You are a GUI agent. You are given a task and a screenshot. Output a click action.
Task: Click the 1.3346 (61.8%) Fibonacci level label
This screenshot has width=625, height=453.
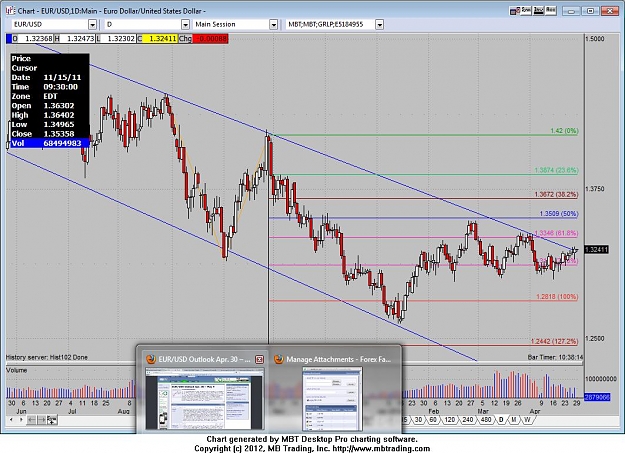(556, 233)
